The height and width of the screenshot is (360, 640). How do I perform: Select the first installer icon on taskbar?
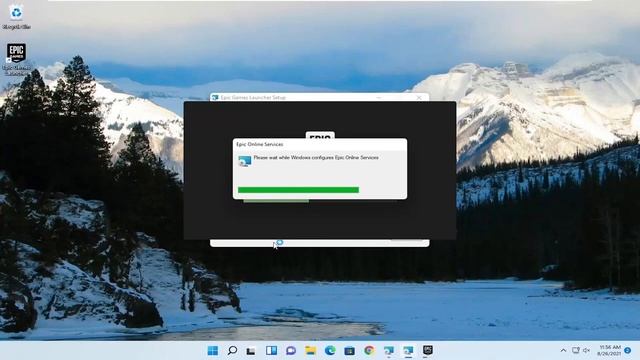(389, 350)
